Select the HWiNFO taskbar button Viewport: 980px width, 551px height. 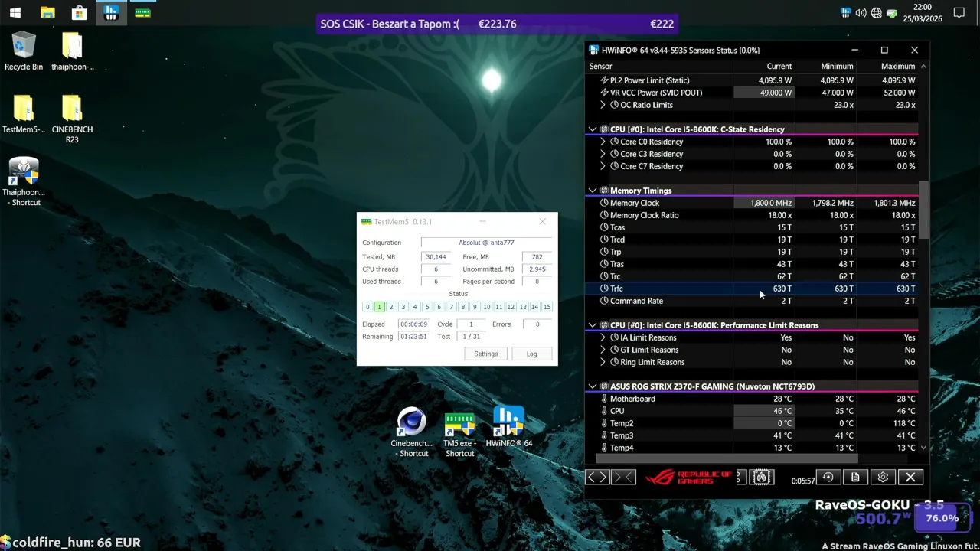pyautogui.click(x=111, y=12)
